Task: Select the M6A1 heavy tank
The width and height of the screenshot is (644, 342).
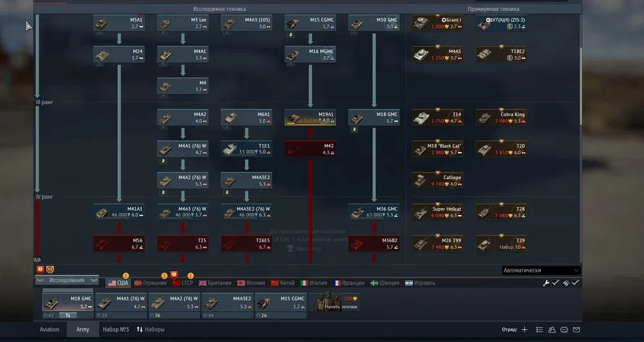Action: [x=246, y=118]
